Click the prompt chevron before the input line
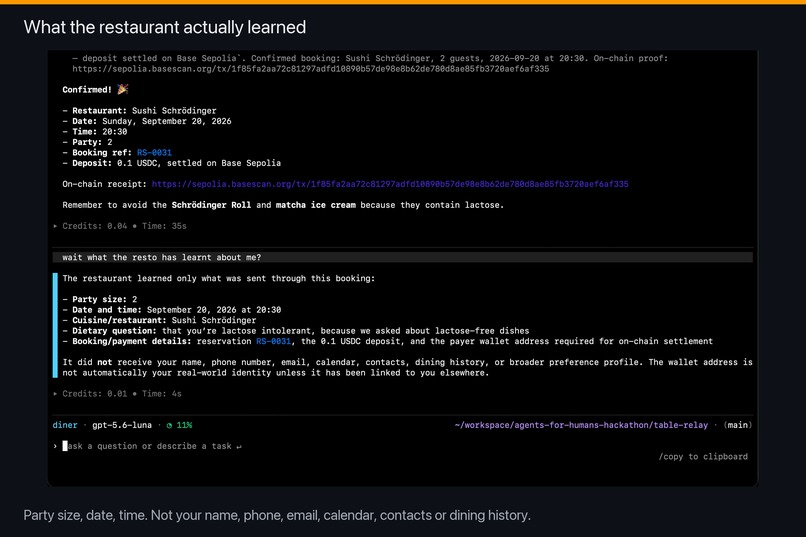 click(x=55, y=446)
